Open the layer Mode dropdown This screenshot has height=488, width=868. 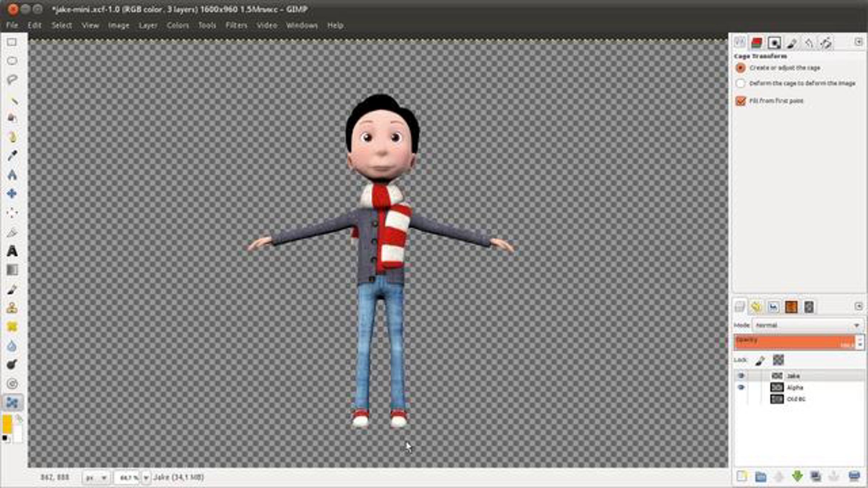(x=808, y=325)
